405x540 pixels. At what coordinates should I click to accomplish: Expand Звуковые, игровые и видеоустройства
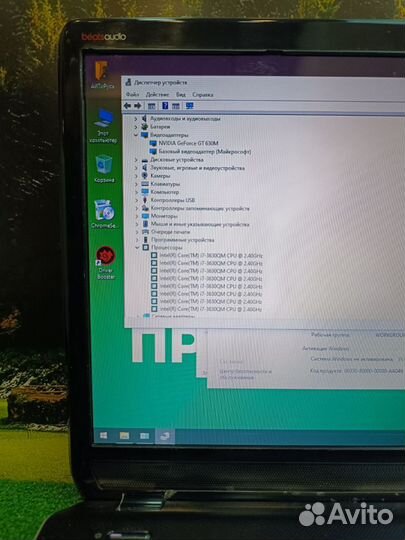click(x=136, y=168)
